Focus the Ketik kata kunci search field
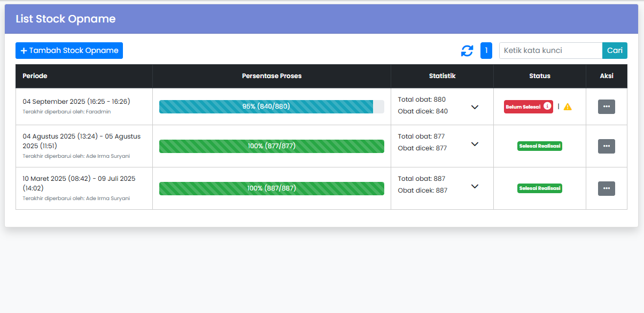The width and height of the screenshot is (644, 313). (x=550, y=51)
